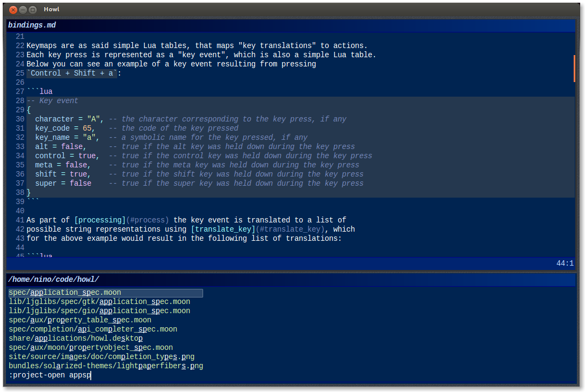Choose lib/ljglibs/spec/gtk/application_spec.moon entry
This screenshot has height=392, width=585.
pyautogui.click(x=99, y=302)
